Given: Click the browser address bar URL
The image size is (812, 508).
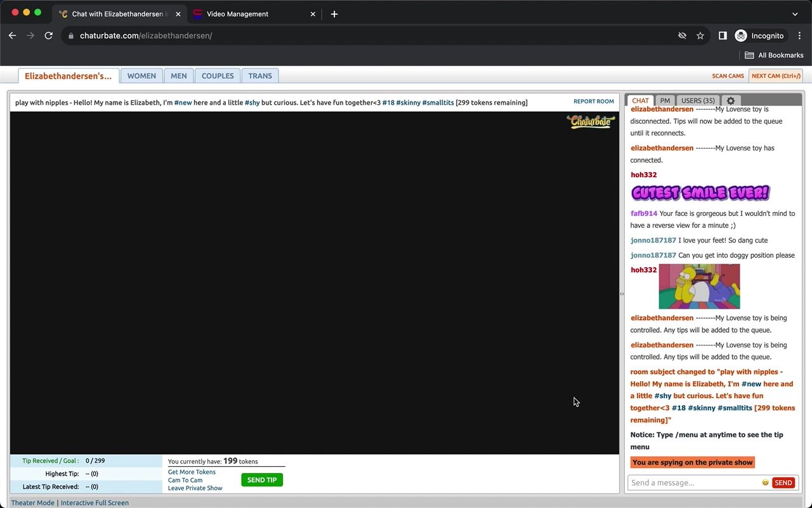Looking at the screenshot, I should tap(146, 36).
